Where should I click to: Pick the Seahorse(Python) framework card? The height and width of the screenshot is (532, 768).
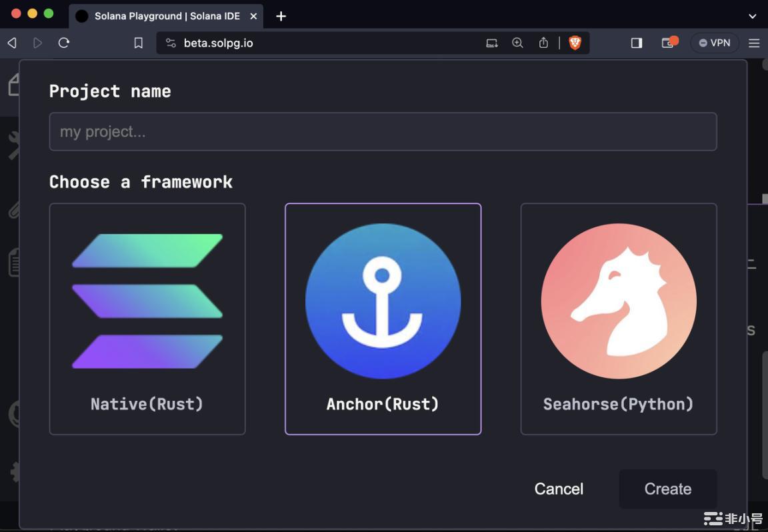(x=618, y=319)
